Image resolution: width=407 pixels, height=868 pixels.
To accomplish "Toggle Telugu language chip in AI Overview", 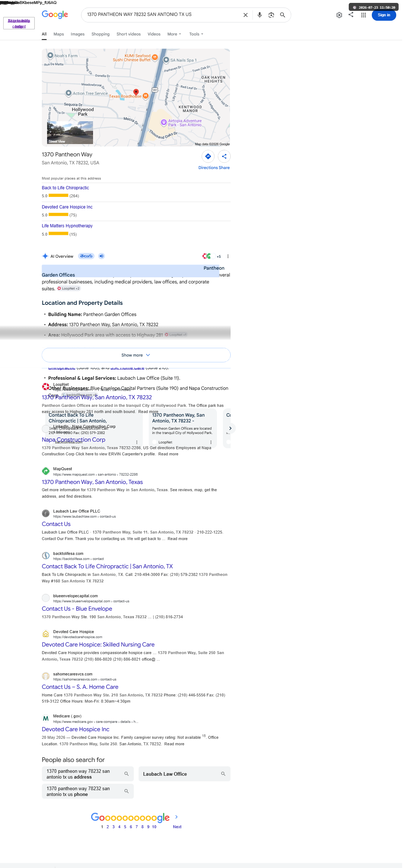I will [x=86, y=256].
